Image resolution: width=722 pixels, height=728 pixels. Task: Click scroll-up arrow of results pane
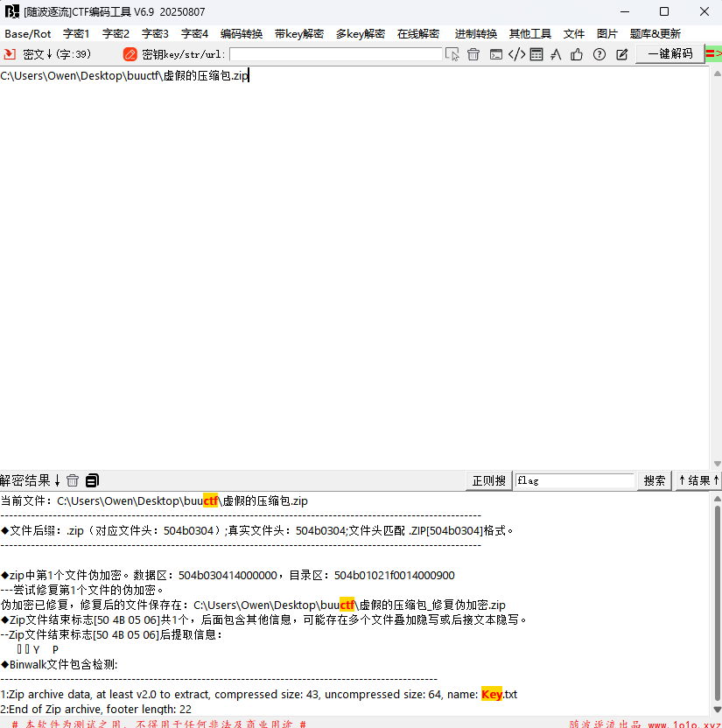[717, 499]
